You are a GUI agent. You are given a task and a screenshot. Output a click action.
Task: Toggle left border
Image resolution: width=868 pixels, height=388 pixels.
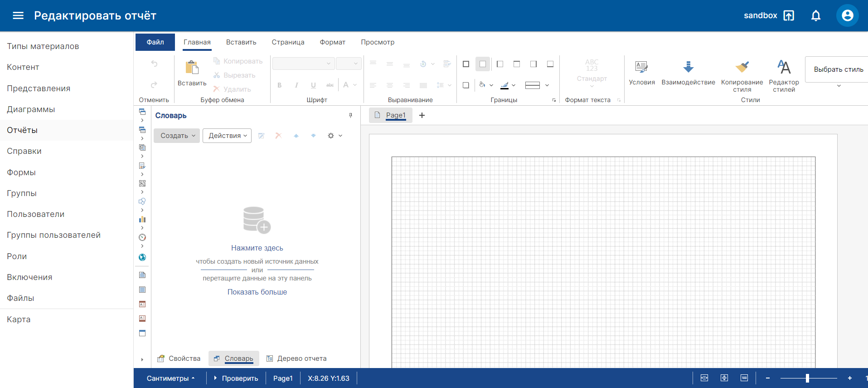[500, 64]
